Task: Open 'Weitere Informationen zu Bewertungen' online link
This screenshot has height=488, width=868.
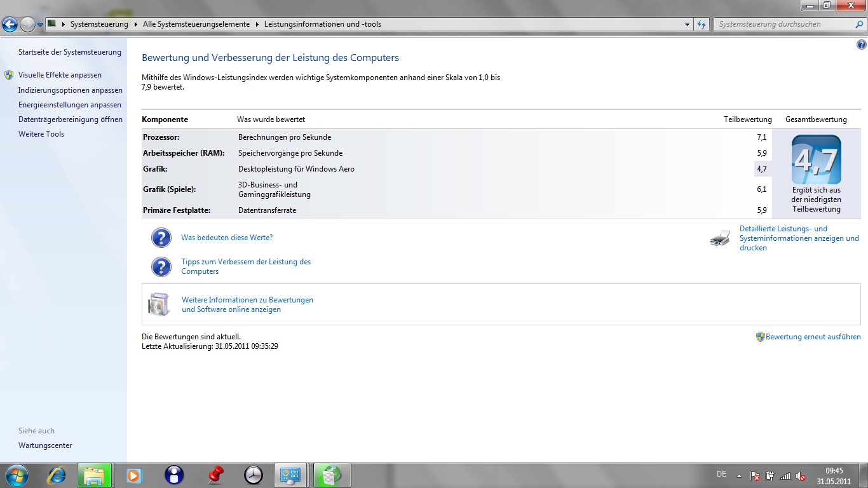Action: pyautogui.click(x=247, y=304)
